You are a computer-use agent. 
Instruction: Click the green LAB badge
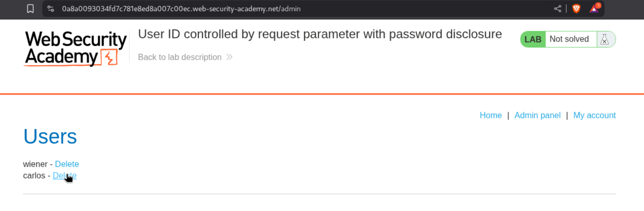533,39
